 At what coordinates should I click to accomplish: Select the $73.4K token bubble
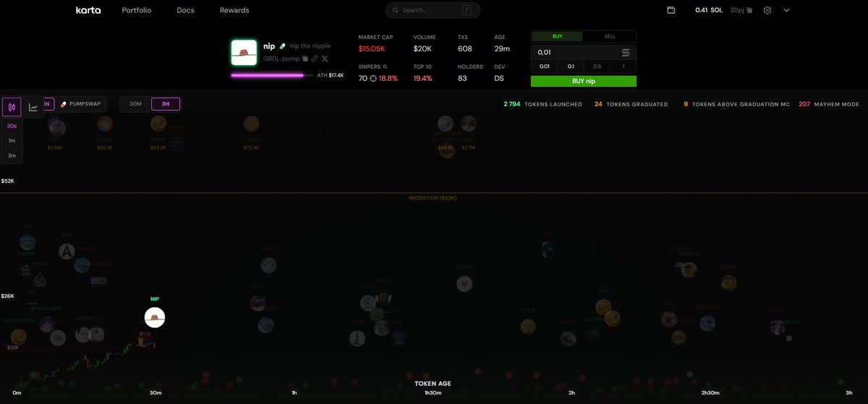coord(251,124)
